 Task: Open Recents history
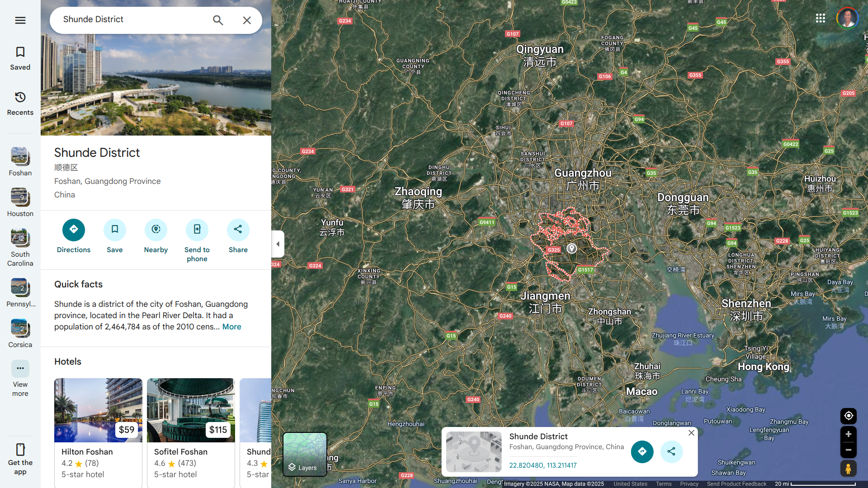click(x=20, y=103)
